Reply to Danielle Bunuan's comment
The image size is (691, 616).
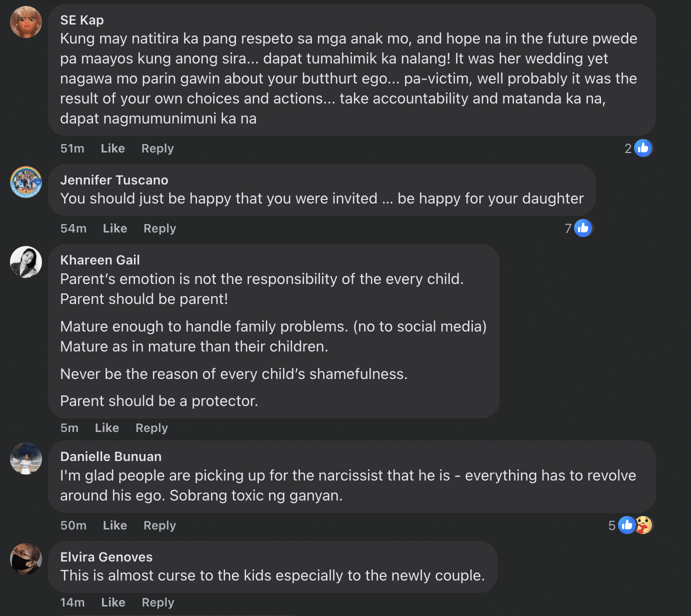click(x=159, y=525)
